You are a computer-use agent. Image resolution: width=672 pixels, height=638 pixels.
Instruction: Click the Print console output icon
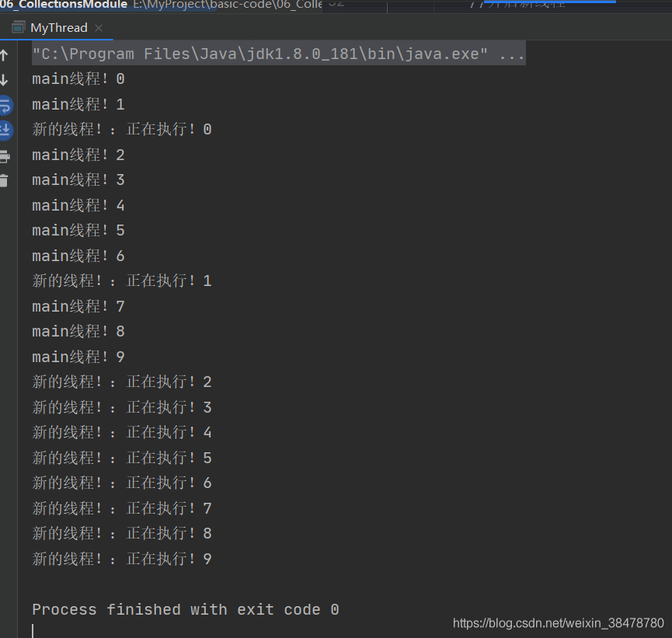(x=5, y=156)
